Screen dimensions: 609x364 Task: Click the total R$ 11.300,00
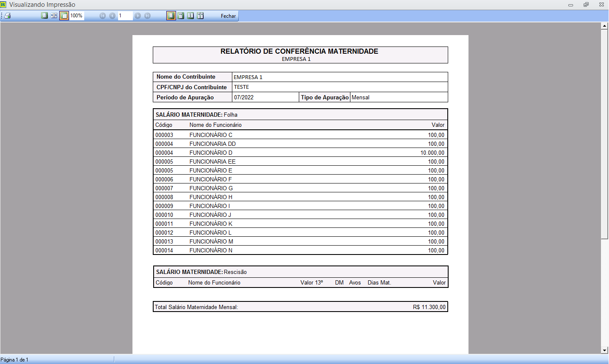coord(429,307)
